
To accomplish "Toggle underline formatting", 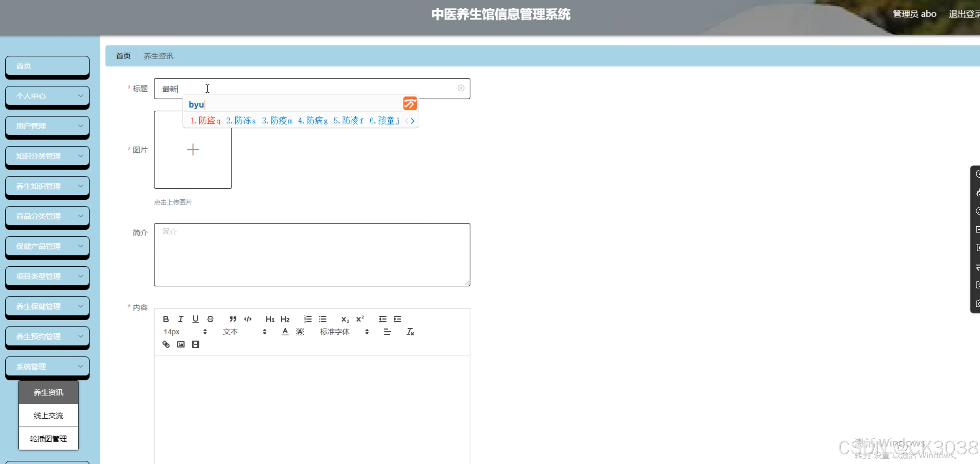I will pyautogui.click(x=196, y=319).
